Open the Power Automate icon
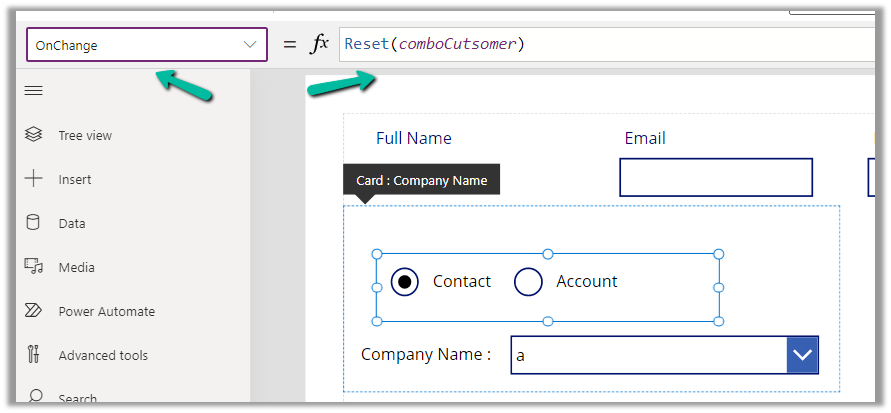The width and height of the screenshot is (891, 413). (33, 311)
